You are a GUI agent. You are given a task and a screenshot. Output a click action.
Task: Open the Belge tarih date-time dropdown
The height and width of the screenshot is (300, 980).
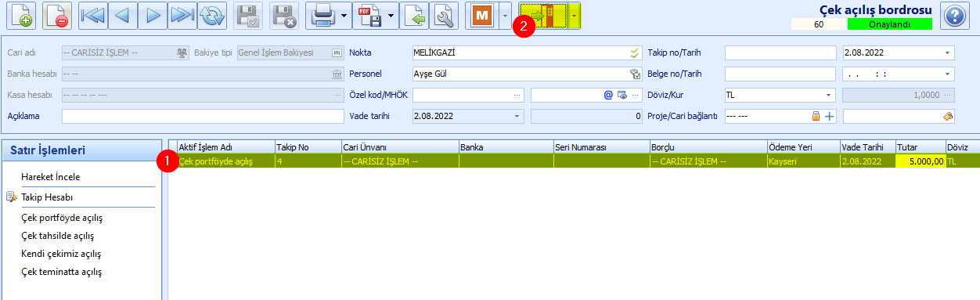[948, 74]
